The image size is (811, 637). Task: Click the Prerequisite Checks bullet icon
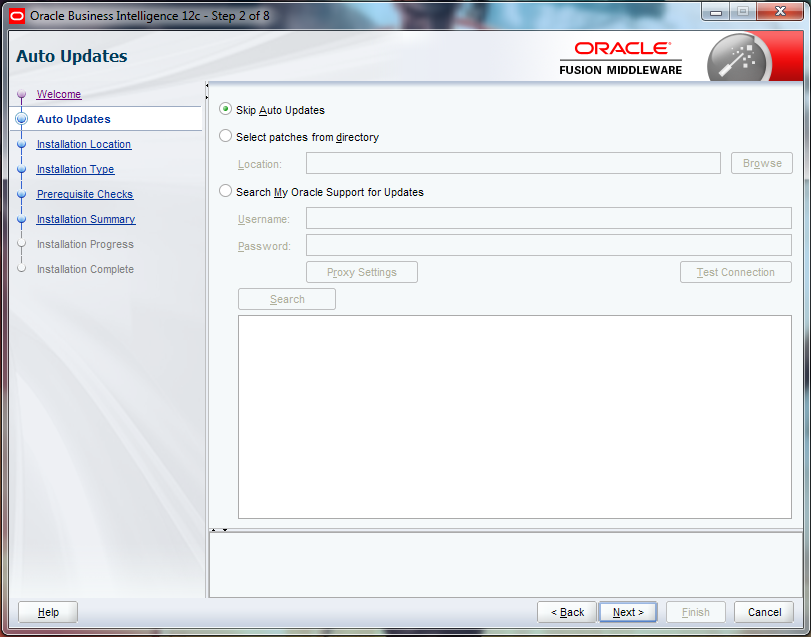(21, 194)
